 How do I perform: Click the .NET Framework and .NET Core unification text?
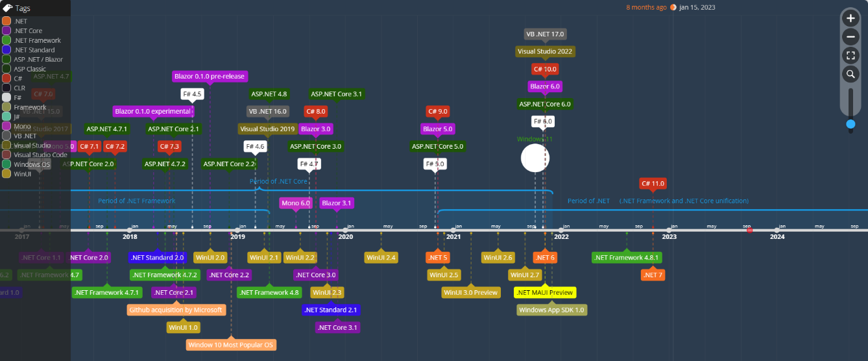pos(684,201)
